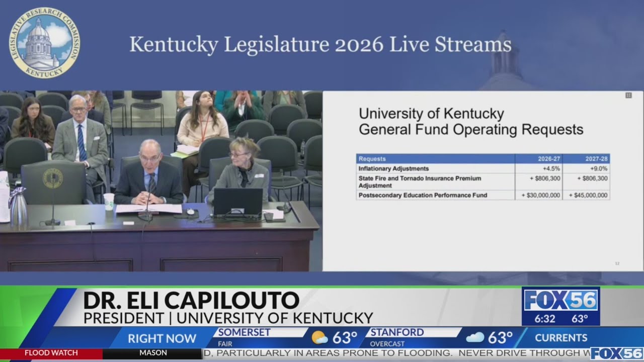The width and height of the screenshot is (644, 362).
Task: Click the 'FLOOD WATCH' red alert label
Action: coord(51,353)
